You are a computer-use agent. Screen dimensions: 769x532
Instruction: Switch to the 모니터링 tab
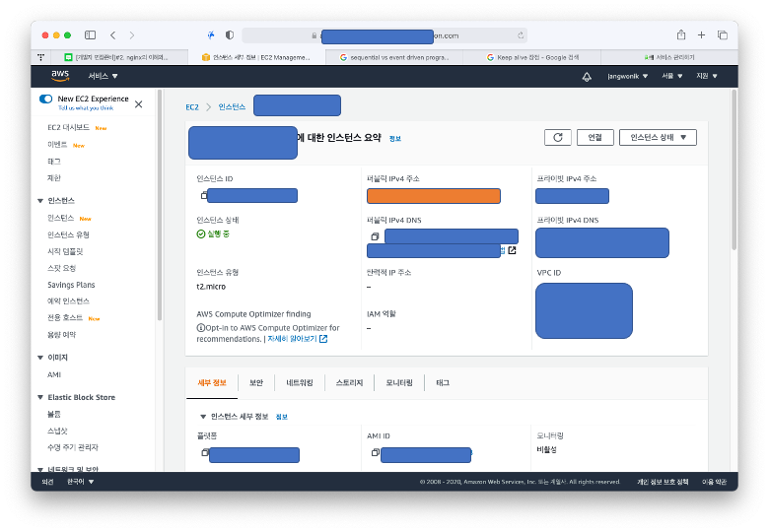[399, 383]
